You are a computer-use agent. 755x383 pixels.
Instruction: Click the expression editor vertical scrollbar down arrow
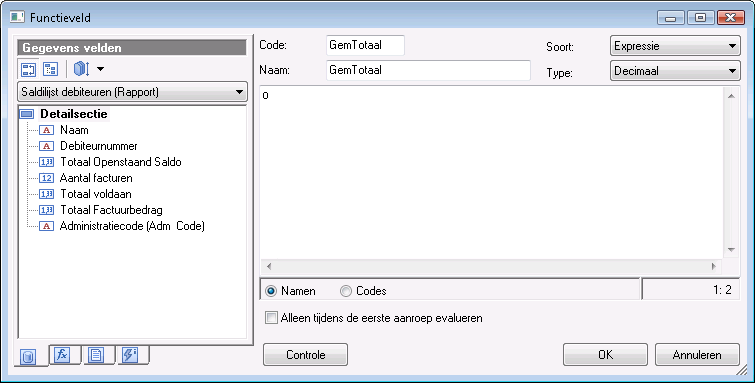[731, 250]
